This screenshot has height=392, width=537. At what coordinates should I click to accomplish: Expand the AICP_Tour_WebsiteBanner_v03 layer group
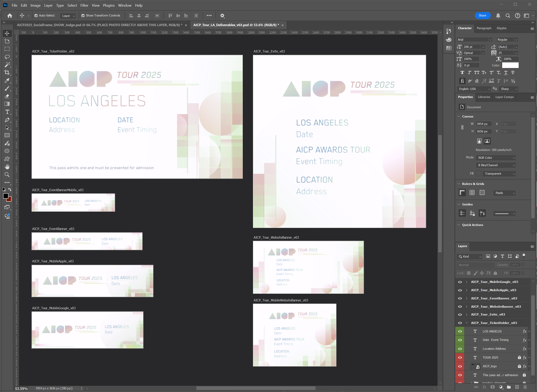tap(467, 306)
